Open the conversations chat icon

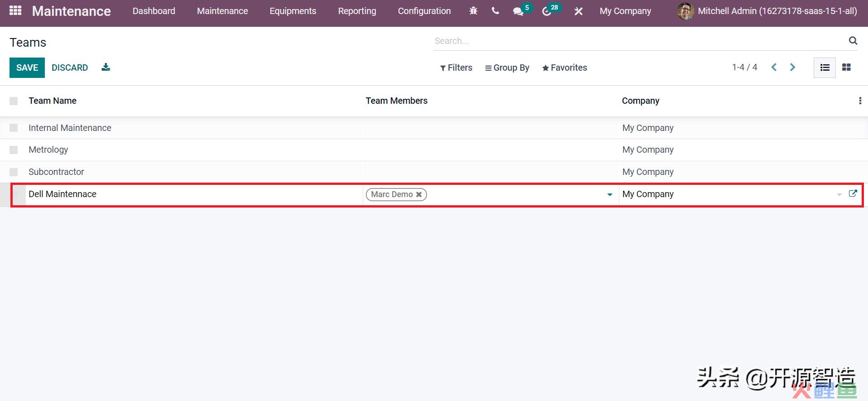(518, 11)
